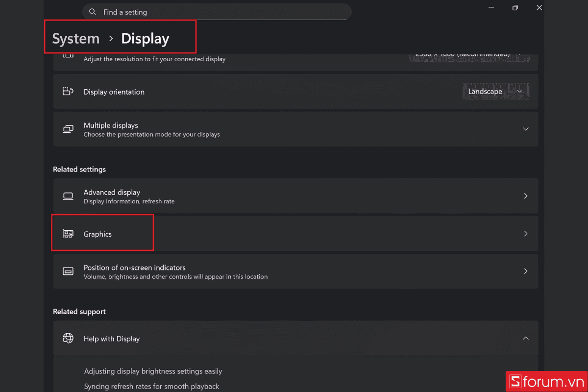Click the on-screen indicators row arrow
This screenshot has width=588, height=392.
tap(525, 271)
